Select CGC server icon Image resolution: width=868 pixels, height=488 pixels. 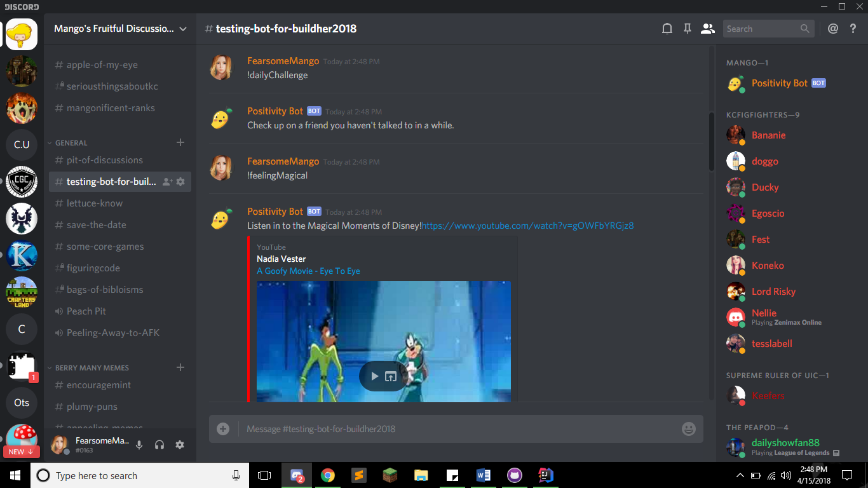pos(22,182)
